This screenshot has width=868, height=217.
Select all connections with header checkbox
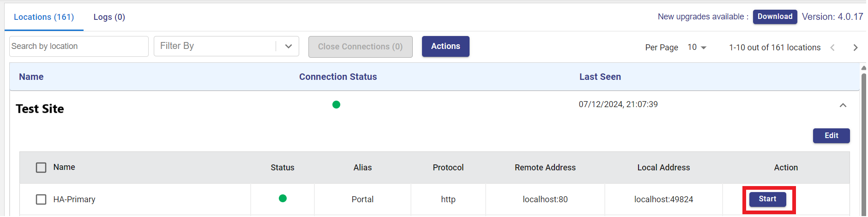pos(41,168)
